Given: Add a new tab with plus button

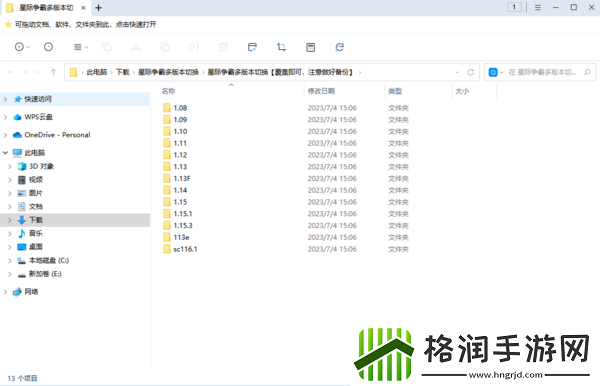Looking at the screenshot, I should (98, 8).
